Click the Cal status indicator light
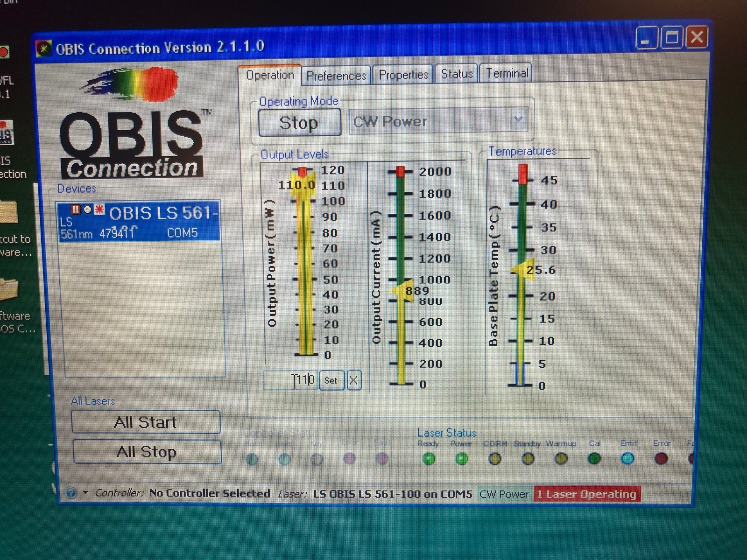 [x=594, y=459]
